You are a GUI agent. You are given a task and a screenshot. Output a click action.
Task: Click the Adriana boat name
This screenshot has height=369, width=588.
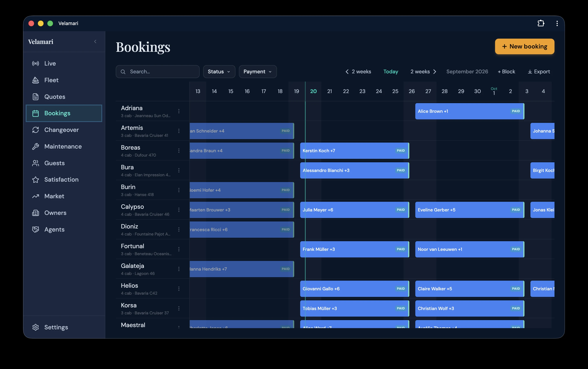coord(132,108)
